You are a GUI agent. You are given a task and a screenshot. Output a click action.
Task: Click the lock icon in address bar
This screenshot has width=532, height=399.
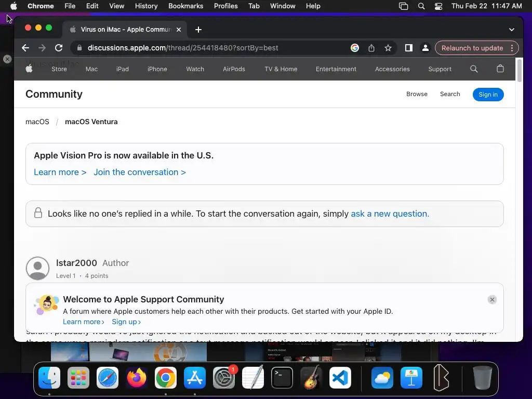79,48
